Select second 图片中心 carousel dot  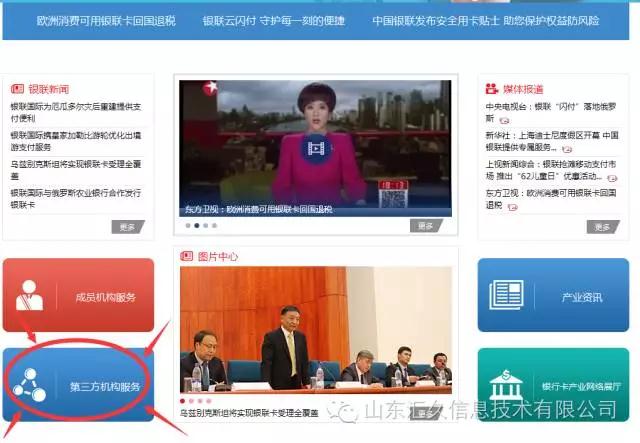click(x=191, y=401)
